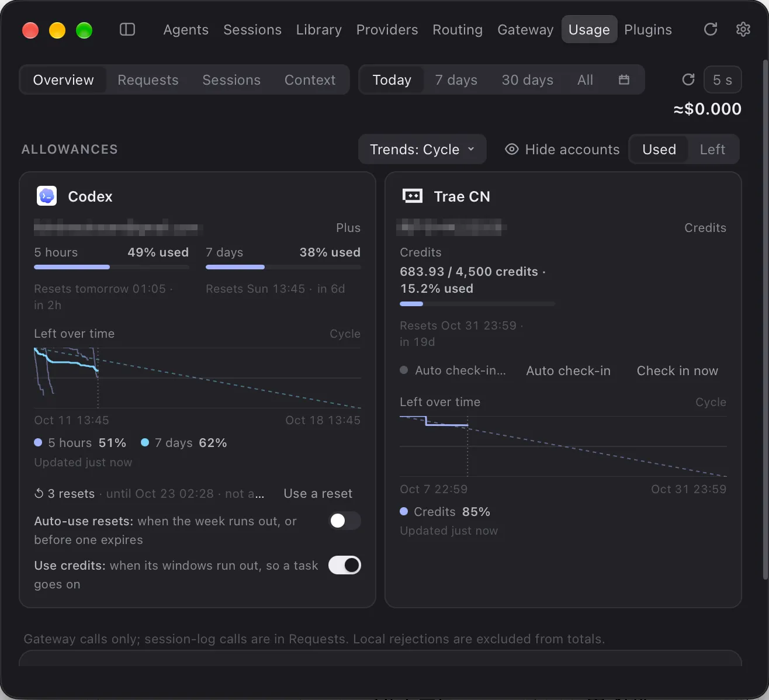Viewport: 769px width, 700px height.
Task: Switch to the Requests sub-tab
Action: tap(148, 79)
